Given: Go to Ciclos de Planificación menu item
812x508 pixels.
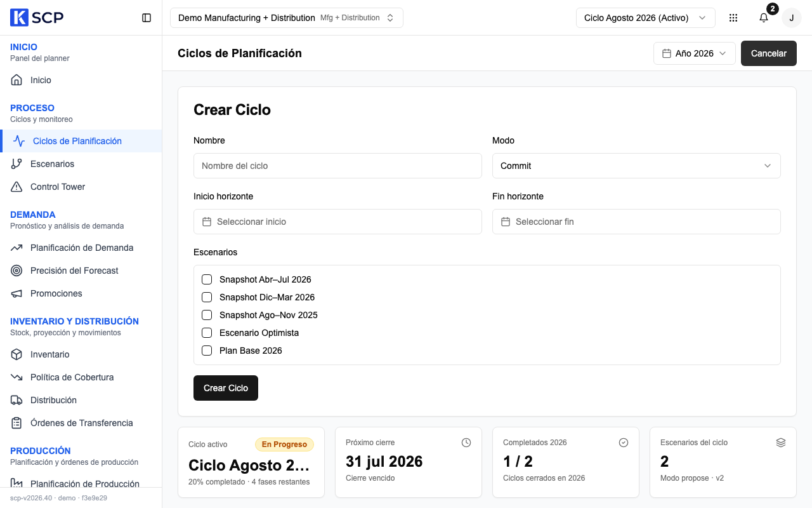Looking at the screenshot, I should [81, 141].
